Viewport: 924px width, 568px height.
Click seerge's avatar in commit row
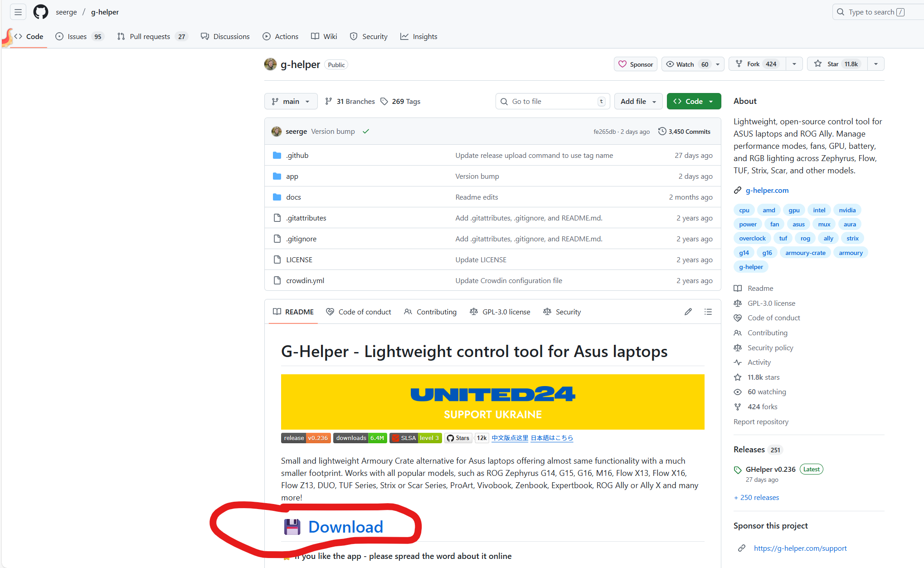[277, 132]
